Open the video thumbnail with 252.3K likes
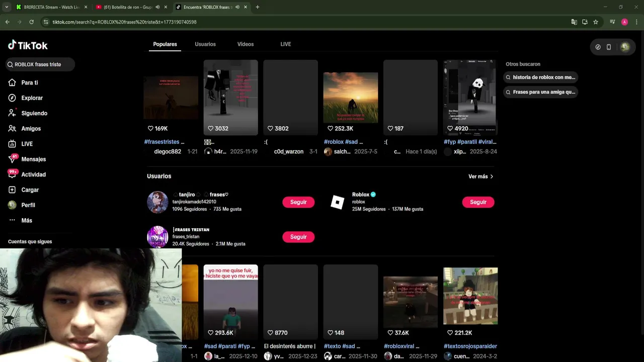 [x=351, y=98]
